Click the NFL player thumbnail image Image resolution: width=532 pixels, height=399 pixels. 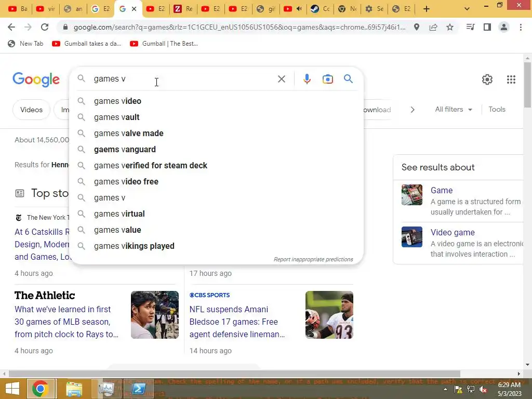[329, 315]
